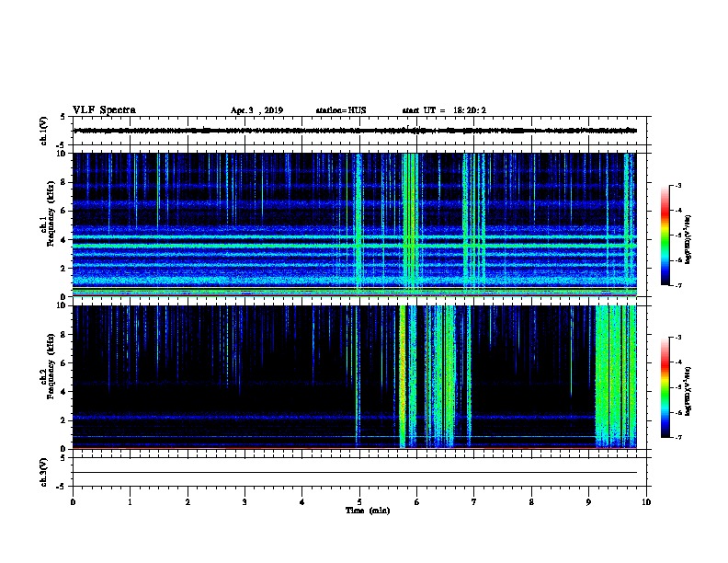The width and height of the screenshot is (728, 563).
Task: Click the ch.1 "log(PSD)(V²/Hz)" colorbar label
Action: click(x=688, y=240)
